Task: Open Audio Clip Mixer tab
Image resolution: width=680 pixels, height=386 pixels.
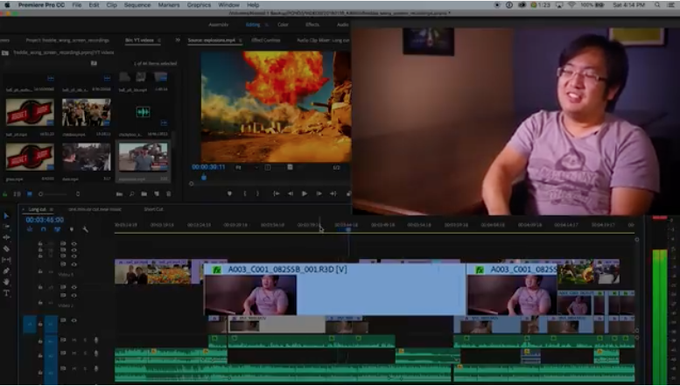Action: (323, 40)
